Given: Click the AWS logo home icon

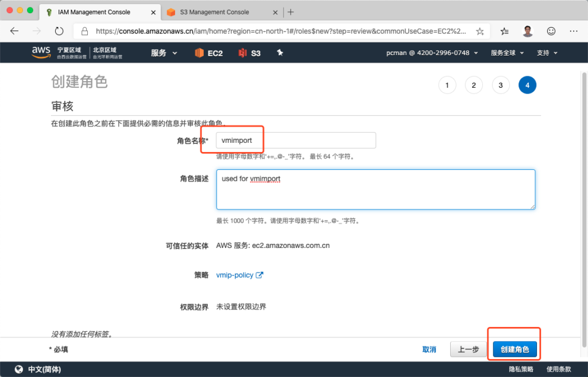Looking at the screenshot, I should 41,52.
